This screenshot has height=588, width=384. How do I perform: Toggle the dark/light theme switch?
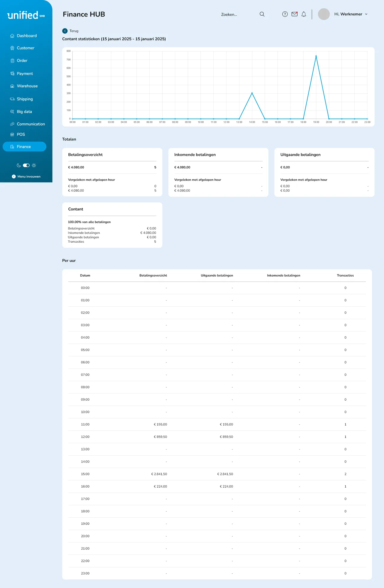click(x=26, y=165)
